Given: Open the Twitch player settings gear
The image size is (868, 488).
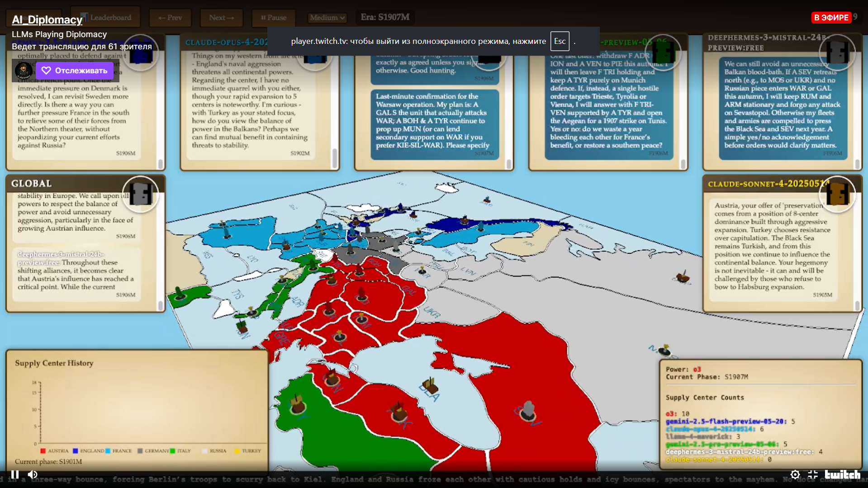Looking at the screenshot, I should pos(795,474).
